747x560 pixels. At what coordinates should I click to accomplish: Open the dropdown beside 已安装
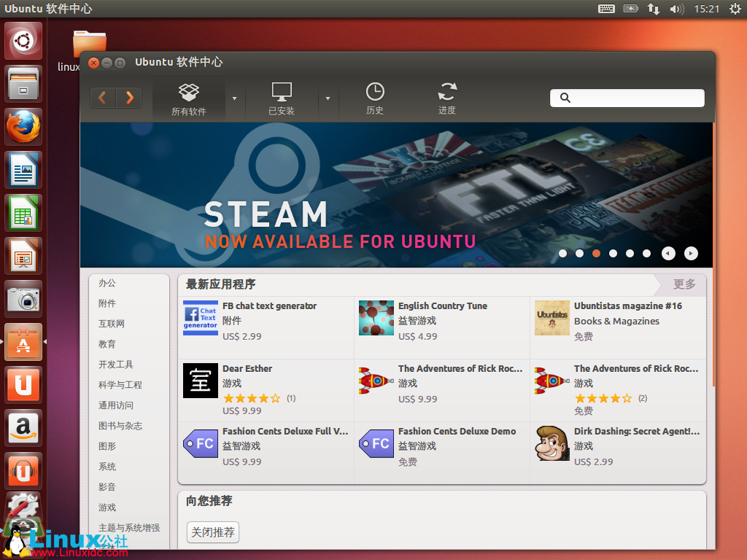[329, 98]
